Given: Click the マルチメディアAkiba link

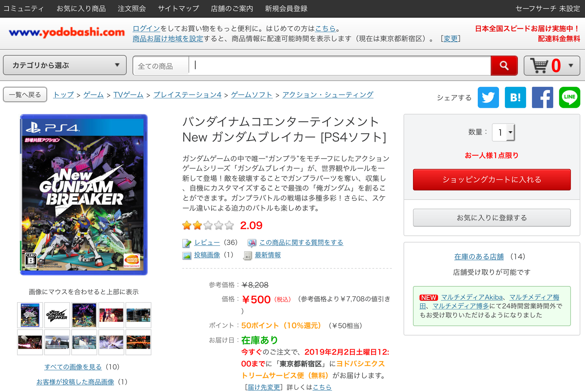Looking at the screenshot, I should (x=472, y=297).
